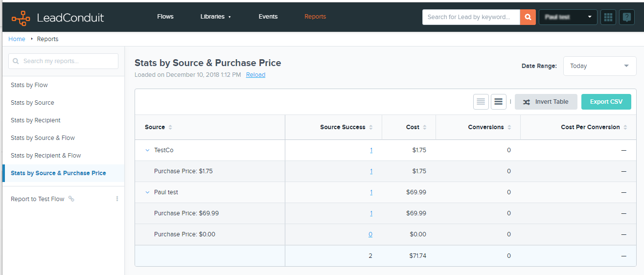Click the Reports breadcrumb text
644x275 pixels.
point(47,39)
